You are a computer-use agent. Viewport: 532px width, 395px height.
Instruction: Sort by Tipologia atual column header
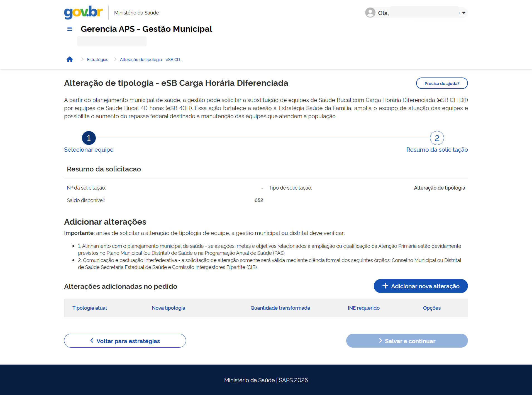click(90, 308)
